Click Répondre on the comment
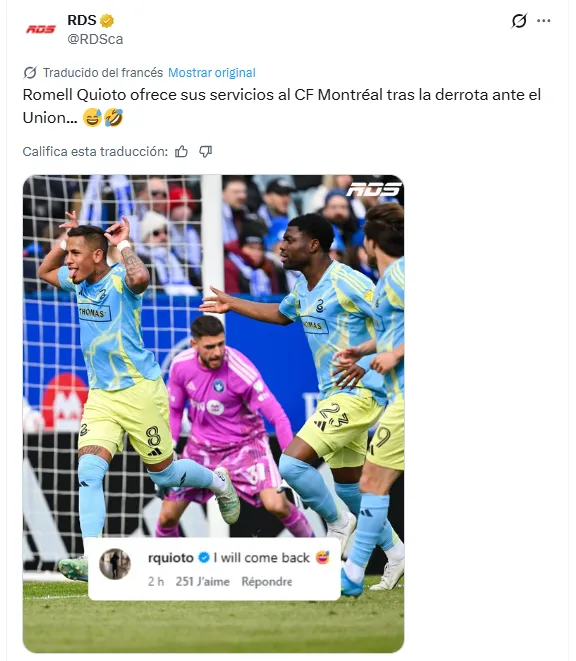Image resolution: width=576 pixels, height=661 pixels. (x=266, y=581)
